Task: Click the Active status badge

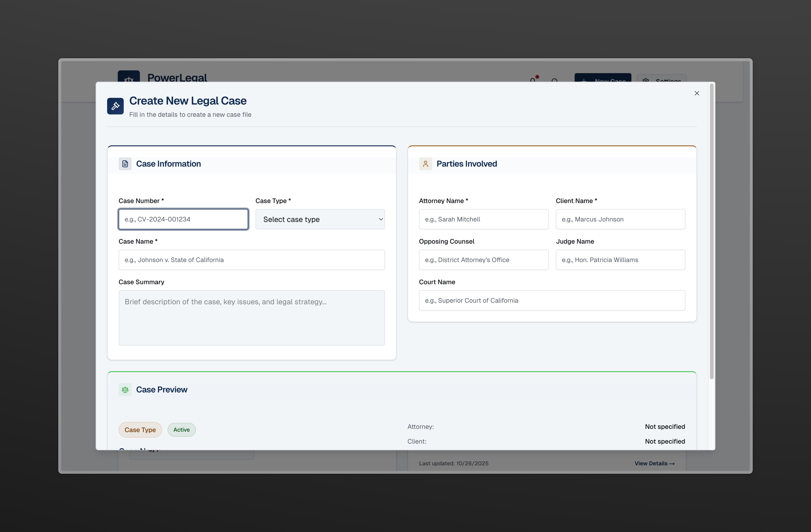Action: (x=181, y=430)
